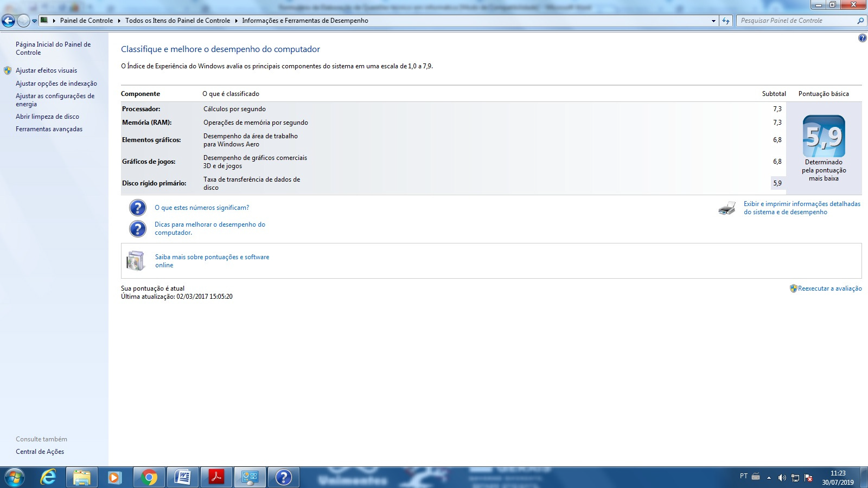Screen dimensions: 868x488
Task: Click the software box icon near 'Saiba mais'
Action: pos(136,261)
